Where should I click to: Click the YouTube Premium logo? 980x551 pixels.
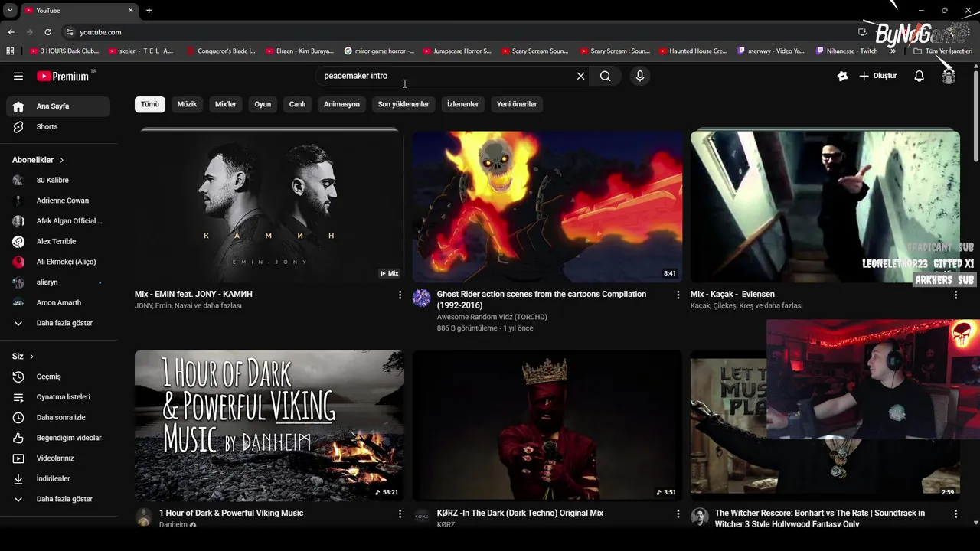(65, 76)
